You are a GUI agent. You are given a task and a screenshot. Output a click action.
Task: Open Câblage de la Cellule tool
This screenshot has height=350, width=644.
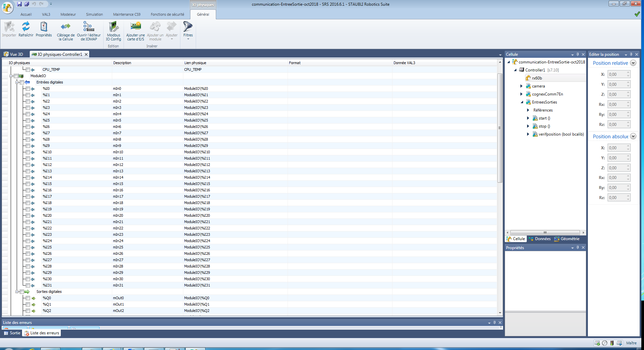[x=65, y=27]
